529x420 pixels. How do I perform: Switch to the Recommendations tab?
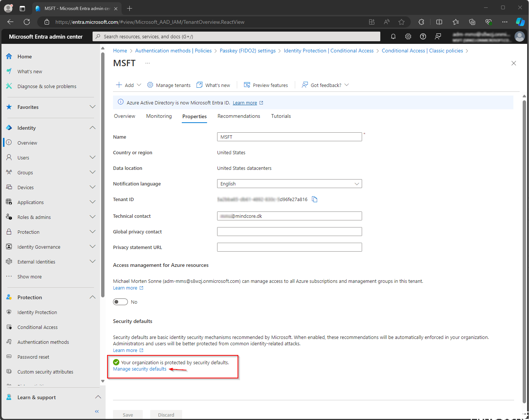click(239, 116)
